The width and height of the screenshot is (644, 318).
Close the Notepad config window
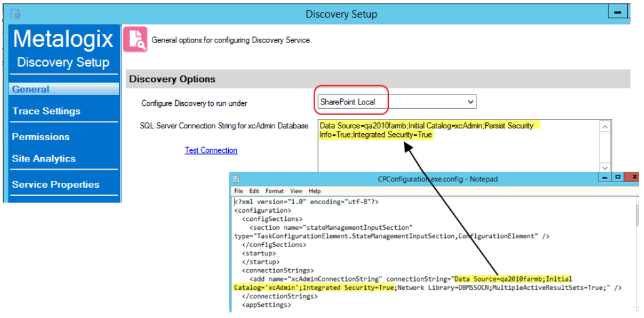point(633,177)
